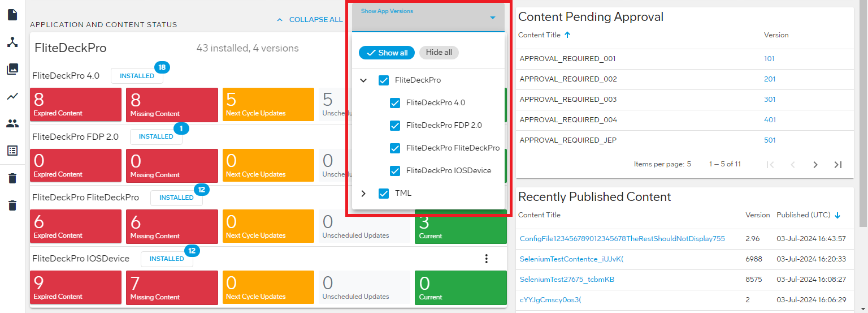The height and width of the screenshot is (313, 868).
Task: Uncheck FliteDeckPro 4.0 in version list
Action: click(x=395, y=103)
